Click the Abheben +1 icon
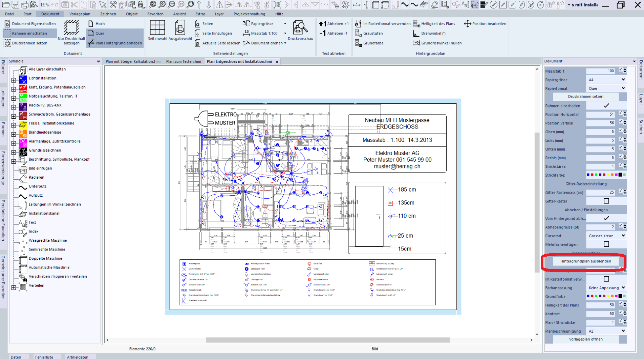Image resolution: width=644 pixels, height=359 pixels. pos(323,24)
